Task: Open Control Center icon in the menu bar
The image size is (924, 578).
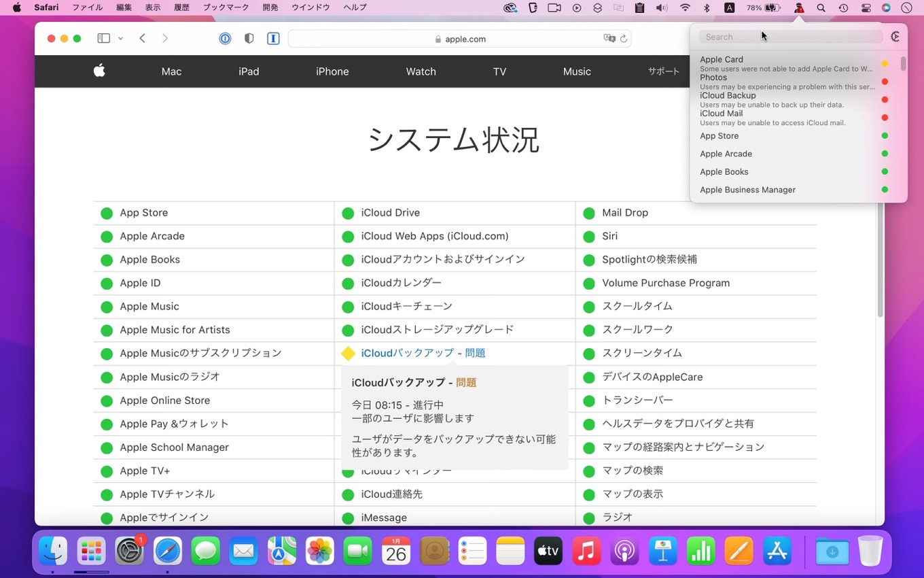Action: pos(866,8)
